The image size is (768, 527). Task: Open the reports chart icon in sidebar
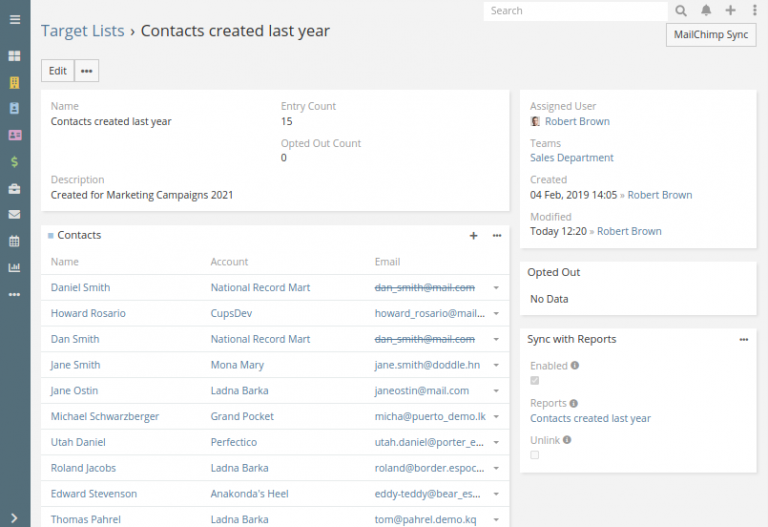14,268
